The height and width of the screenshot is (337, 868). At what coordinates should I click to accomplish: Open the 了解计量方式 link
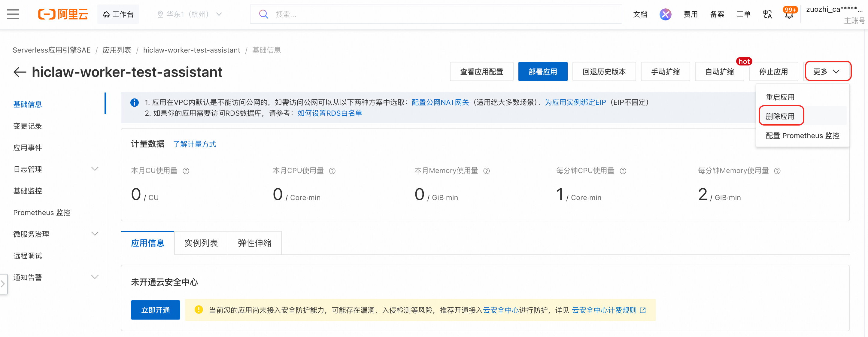(194, 144)
